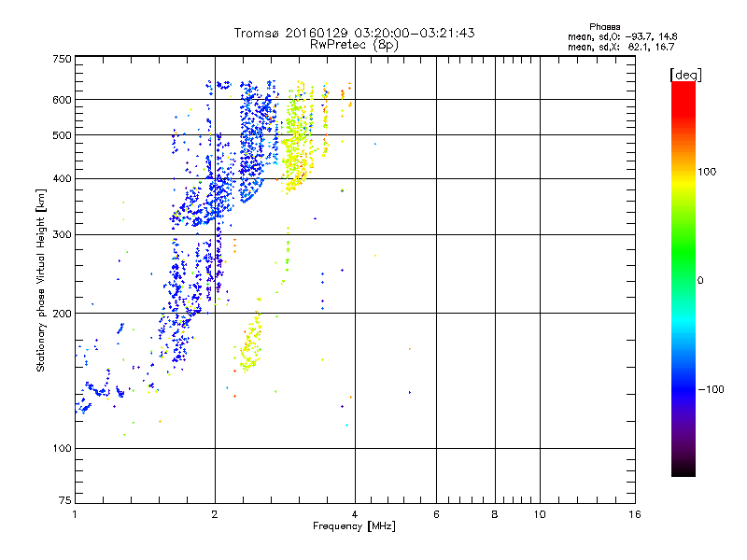
Task: Click the colorbar label '100'
Action: pos(707,172)
